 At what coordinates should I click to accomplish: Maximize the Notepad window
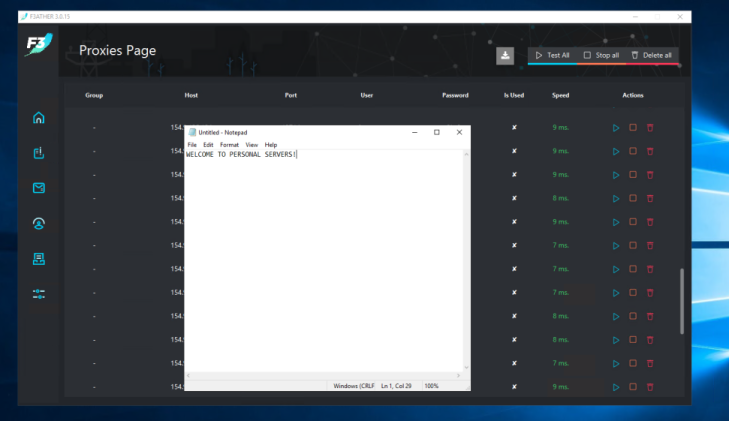tap(437, 132)
